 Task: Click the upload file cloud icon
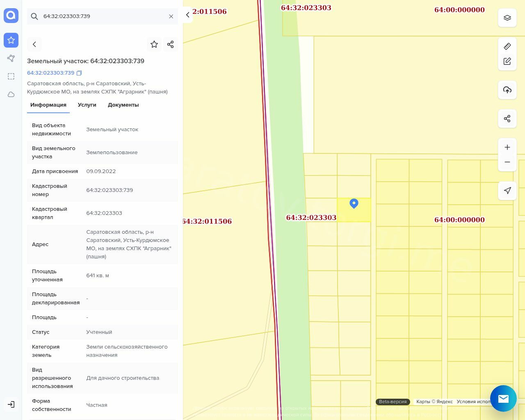507,90
